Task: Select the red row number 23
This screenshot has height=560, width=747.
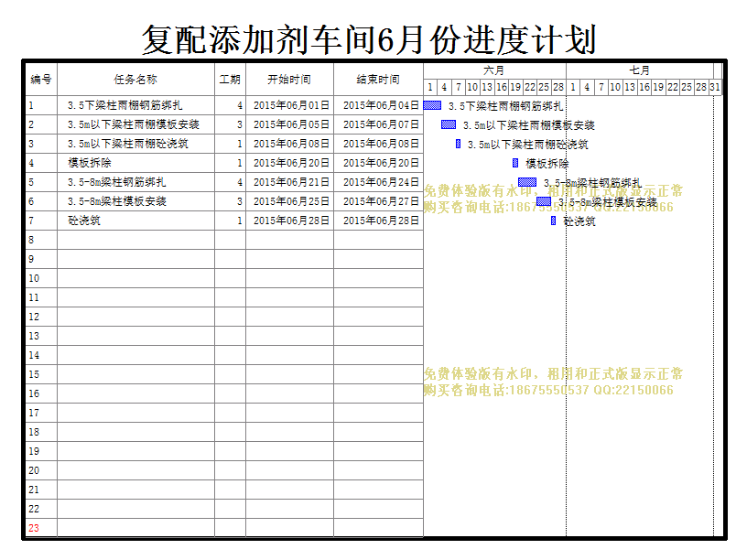Action: 41,528
